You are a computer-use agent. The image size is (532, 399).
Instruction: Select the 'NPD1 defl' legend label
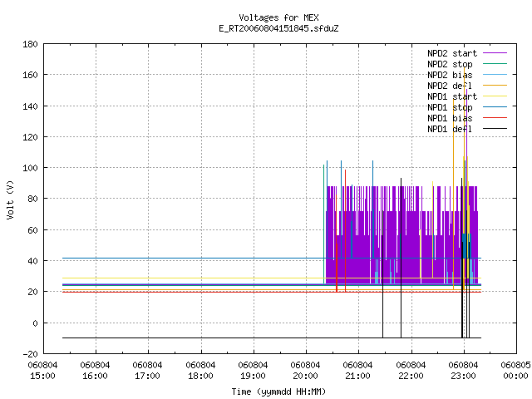[450, 129]
